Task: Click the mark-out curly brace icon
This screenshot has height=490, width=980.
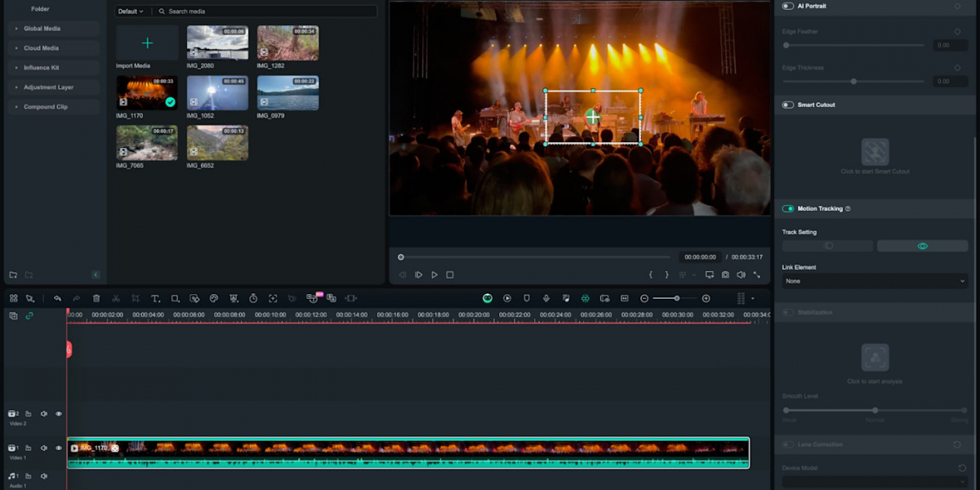Action: [x=666, y=275]
